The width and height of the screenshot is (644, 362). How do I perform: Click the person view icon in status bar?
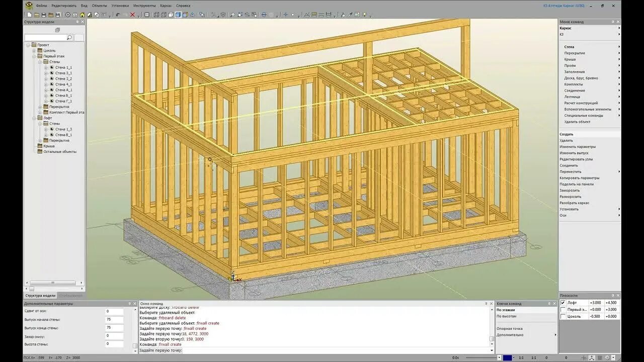pos(591,357)
